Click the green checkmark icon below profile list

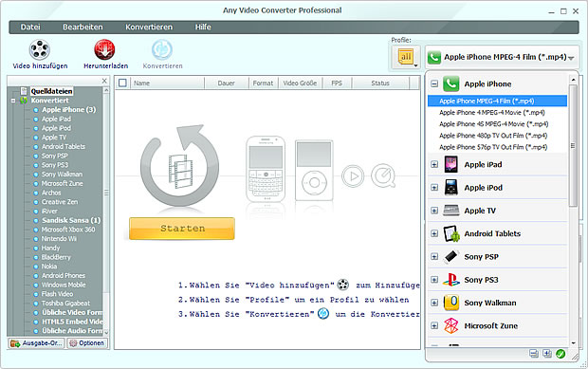click(x=560, y=354)
